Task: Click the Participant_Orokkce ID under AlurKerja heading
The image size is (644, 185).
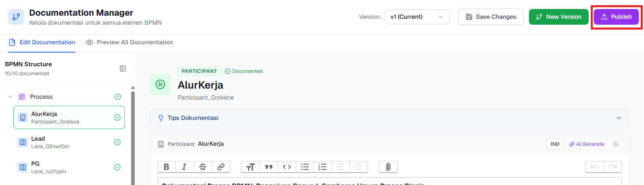Action: pyautogui.click(x=206, y=98)
